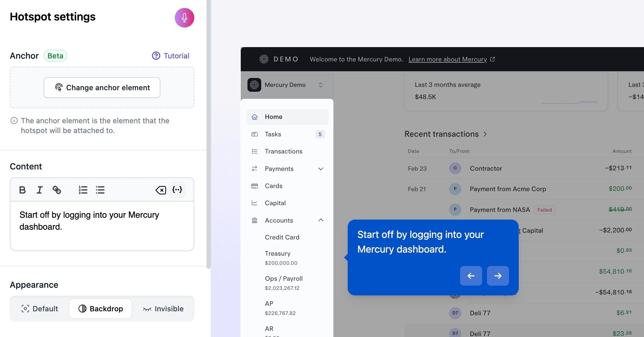Click the Cards icon in sidebar
The height and width of the screenshot is (337, 644).
click(x=254, y=186)
